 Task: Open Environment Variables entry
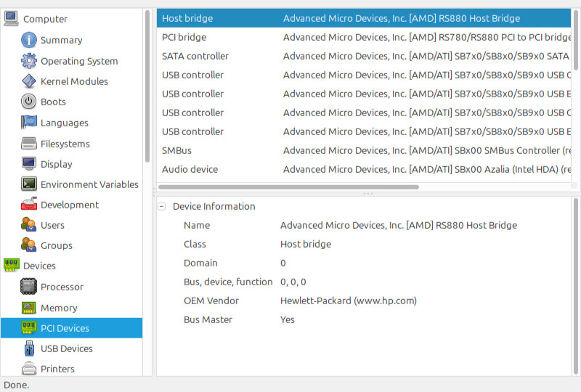[89, 184]
